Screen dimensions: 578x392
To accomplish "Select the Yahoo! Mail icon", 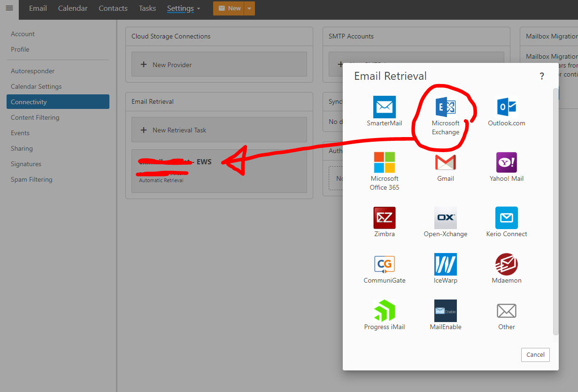I will (507, 162).
